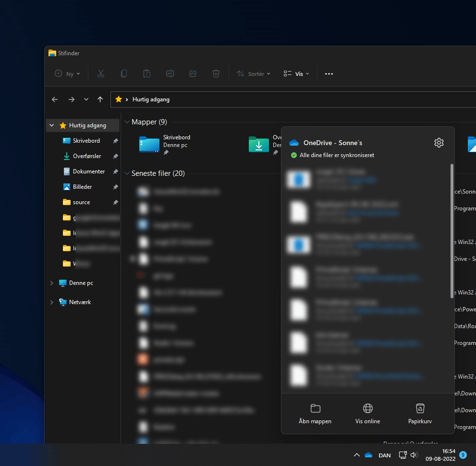Go up one folder level arrow

(x=100, y=99)
